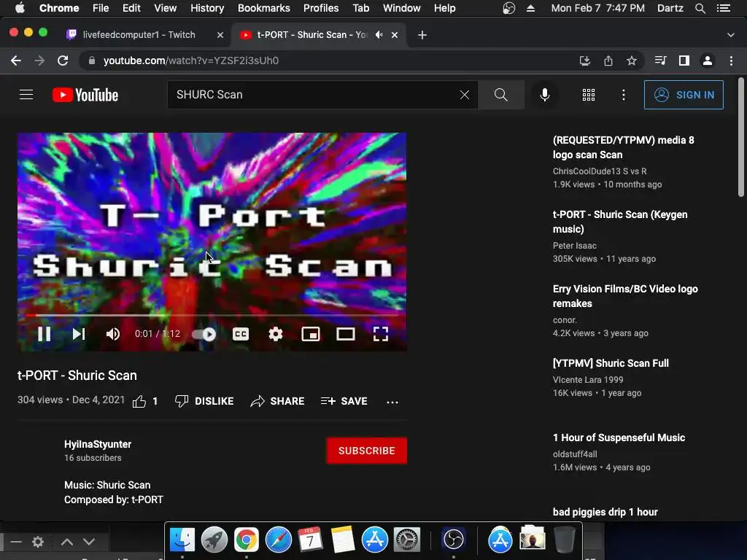Switch to theater mode
The image size is (747, 560).
coord(345,334)
